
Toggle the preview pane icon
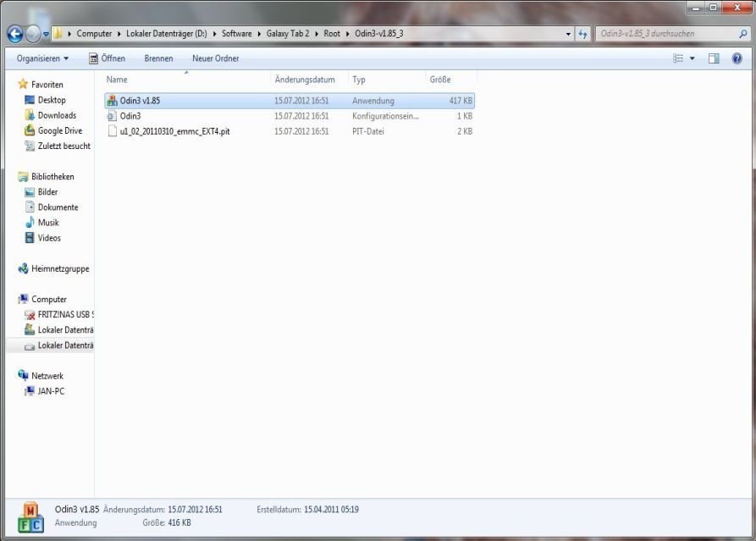coord(714,58)
